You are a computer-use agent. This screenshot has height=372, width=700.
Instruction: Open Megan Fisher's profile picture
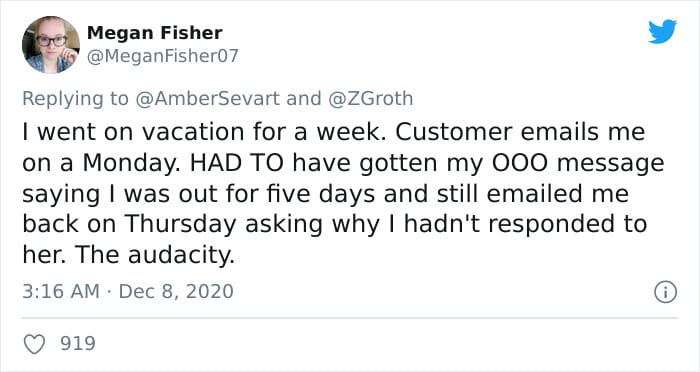point(51,45)
